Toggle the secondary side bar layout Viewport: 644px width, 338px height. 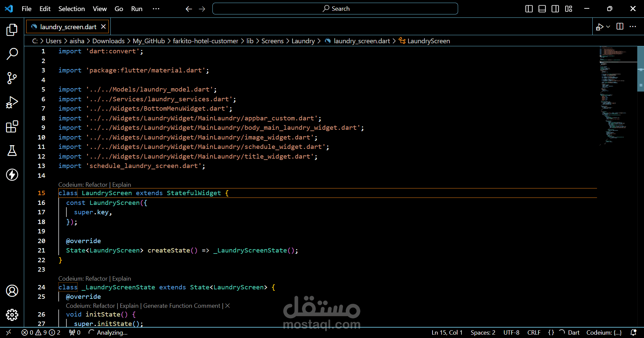pos(555,9)
